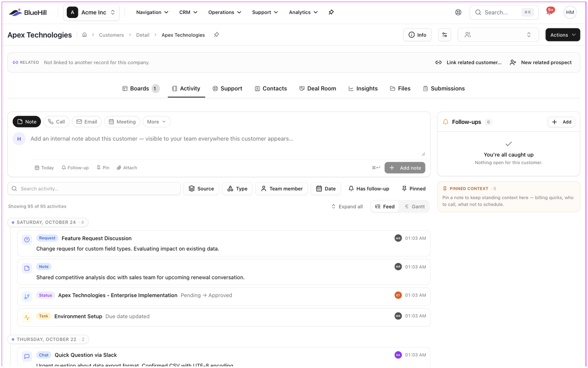The width and height of the screenshot is (588, 368).
Task: Add a Follow-up to the note
Action: click(x=75, y=168)
